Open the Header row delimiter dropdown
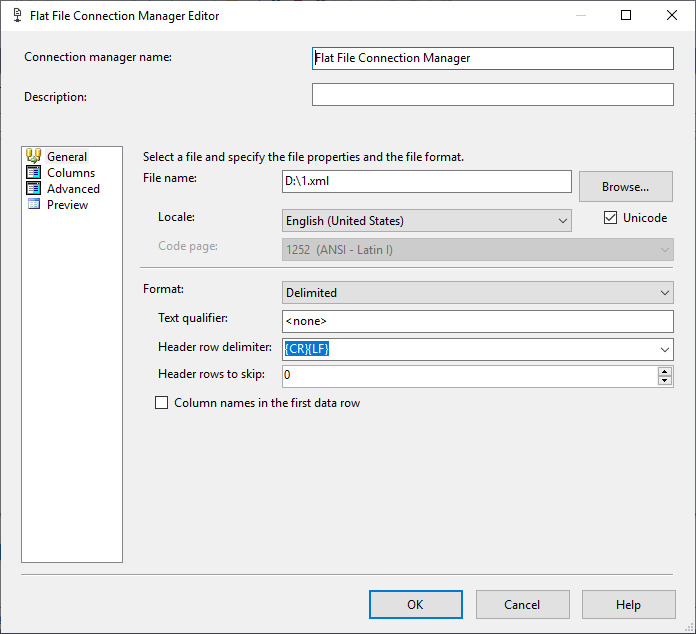696x634 pixels. pyautogui.click(x=665, y=349)
